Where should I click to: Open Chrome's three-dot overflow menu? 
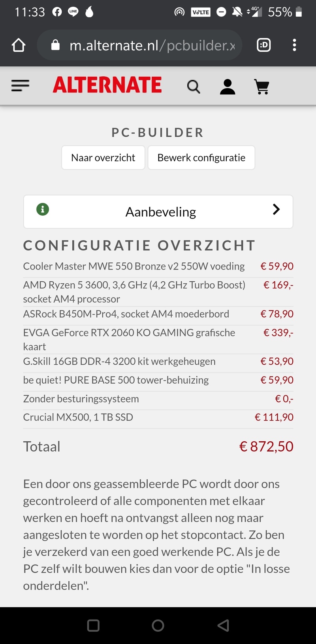(294, 45)
